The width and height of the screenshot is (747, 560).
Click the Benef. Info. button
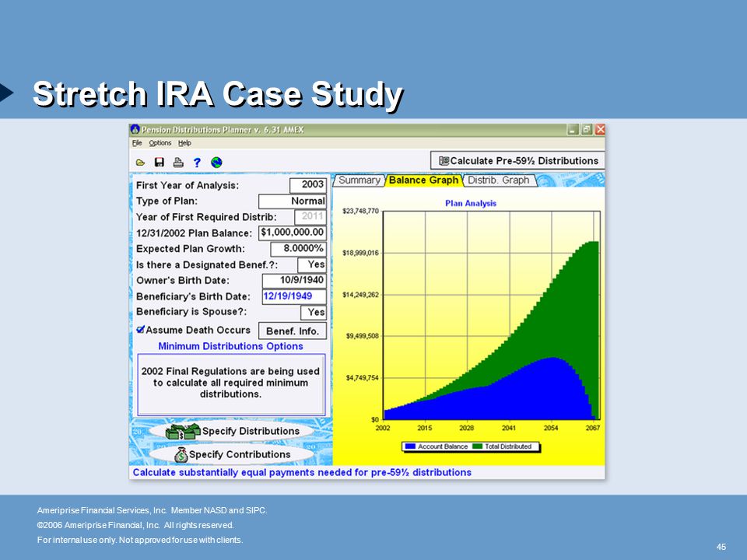coord(293,331)
